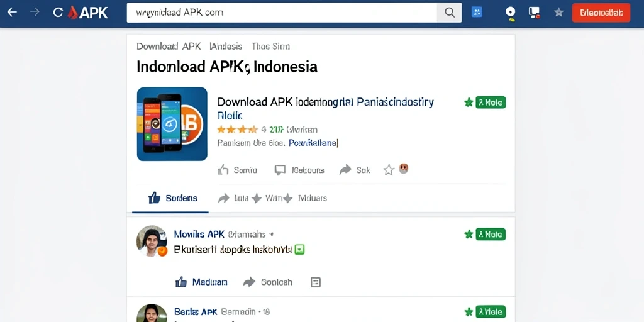The image size is (644, 322).
Task: Go back using the left arrow
Action: click(x=12, y=13)
